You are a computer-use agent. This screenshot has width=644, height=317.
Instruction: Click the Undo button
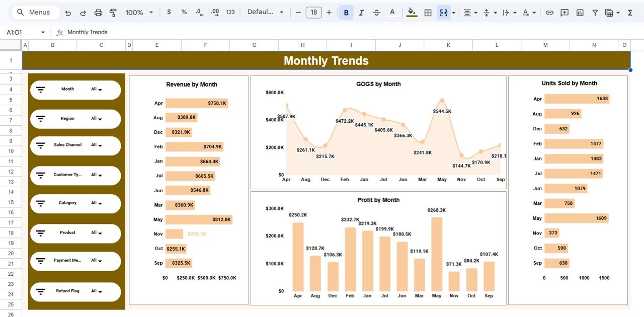pos(68,12)
